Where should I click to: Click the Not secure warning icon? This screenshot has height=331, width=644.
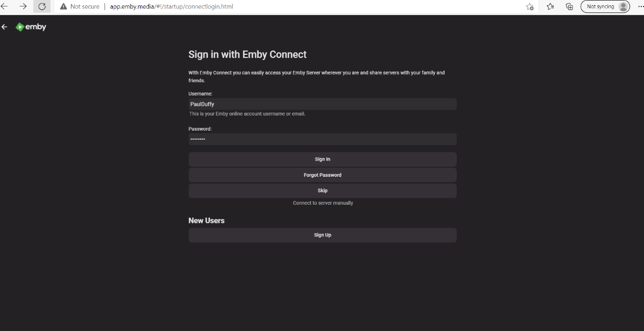[63, 6]
